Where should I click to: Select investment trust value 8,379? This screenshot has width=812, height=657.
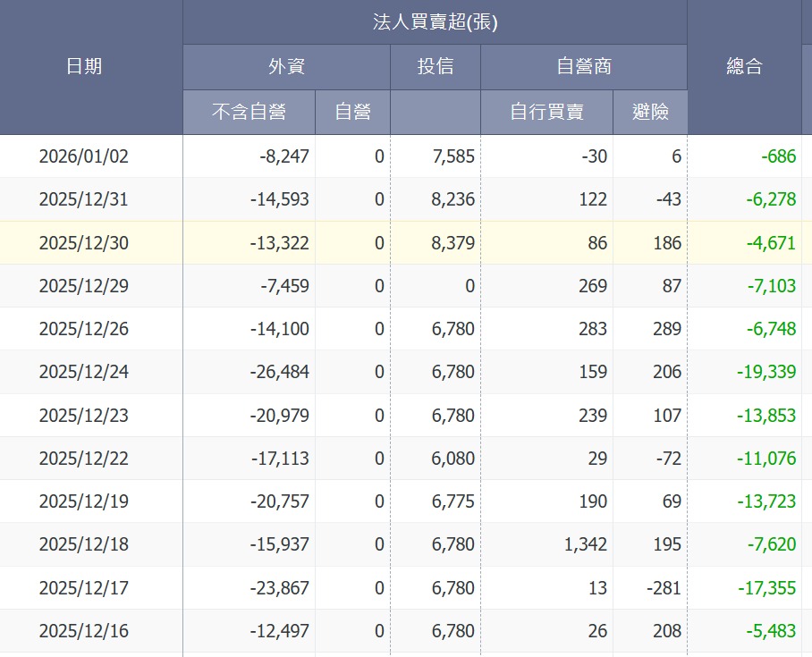point(453,243)
